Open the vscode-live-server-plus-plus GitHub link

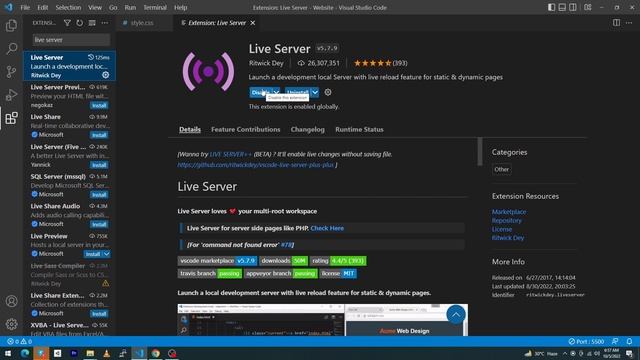click(256, 165)
